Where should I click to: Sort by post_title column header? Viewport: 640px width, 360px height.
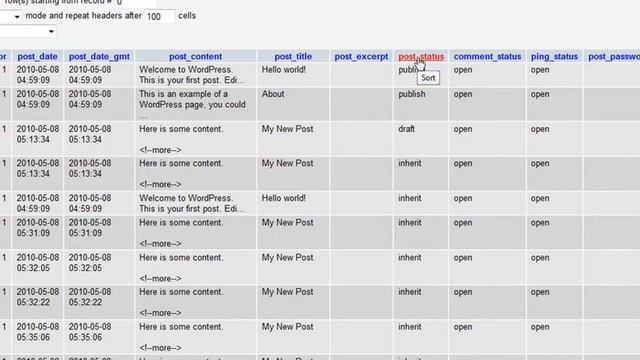pos(293,56)
